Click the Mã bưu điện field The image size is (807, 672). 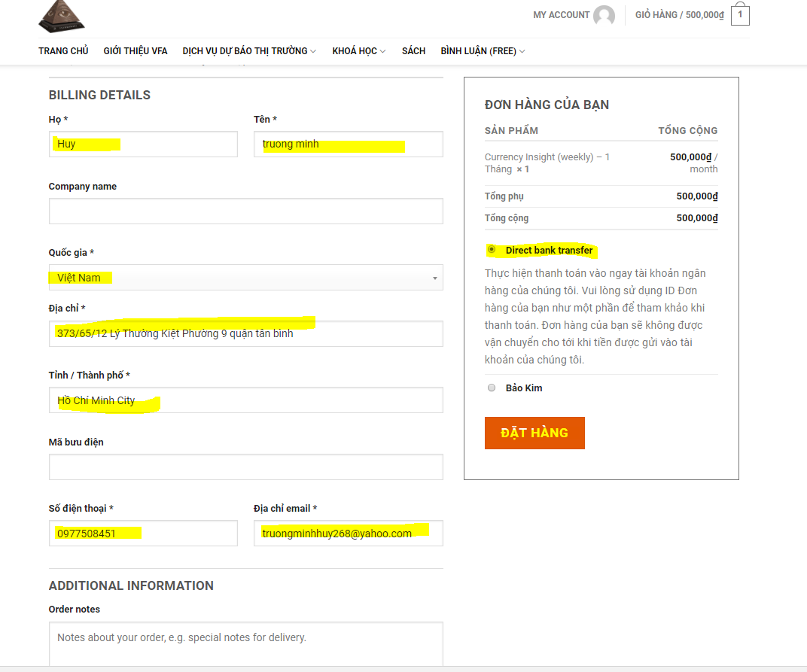click(x=245, y=467)
